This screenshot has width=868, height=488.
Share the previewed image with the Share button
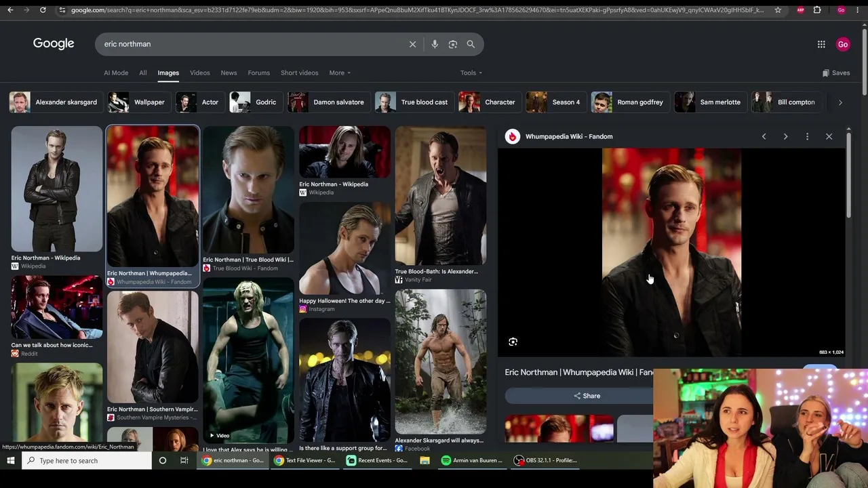[x=587, y=396]
